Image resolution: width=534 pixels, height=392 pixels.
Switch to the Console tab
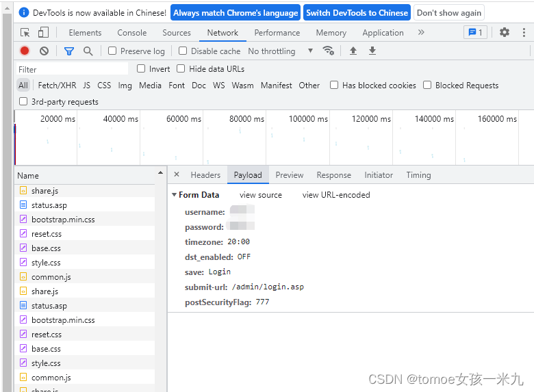click(132, 33)
